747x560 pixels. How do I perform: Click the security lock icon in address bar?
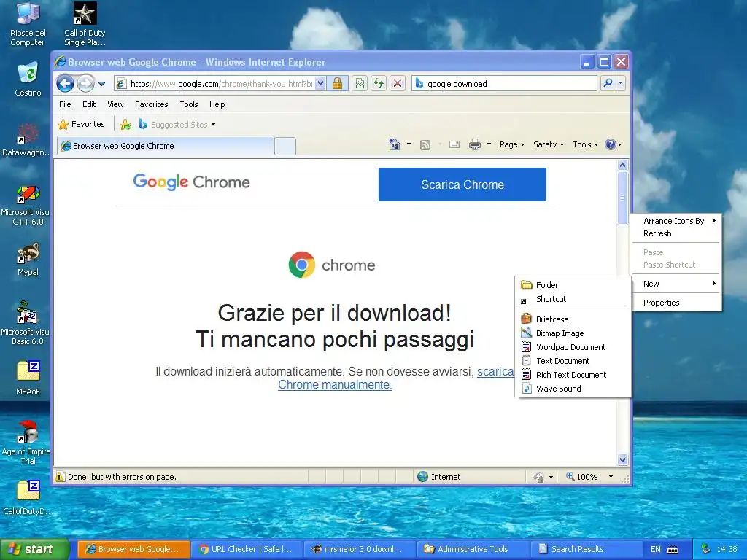click(337, 84)
